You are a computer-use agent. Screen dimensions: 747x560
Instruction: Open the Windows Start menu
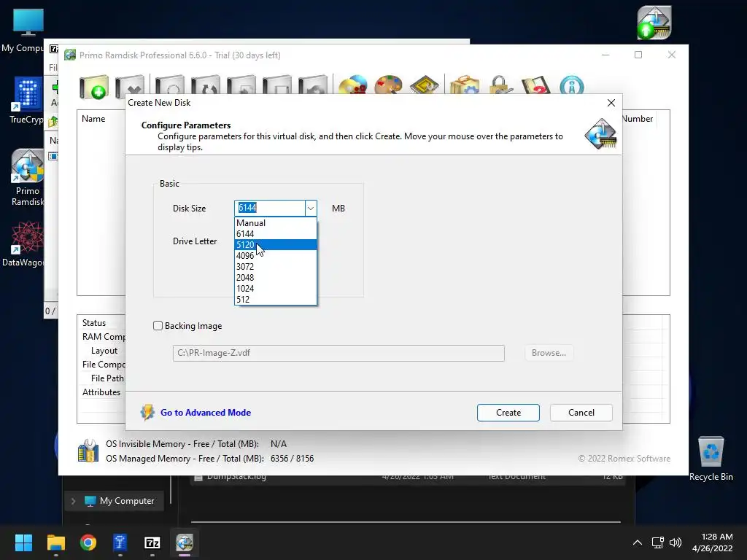(23, 542)
